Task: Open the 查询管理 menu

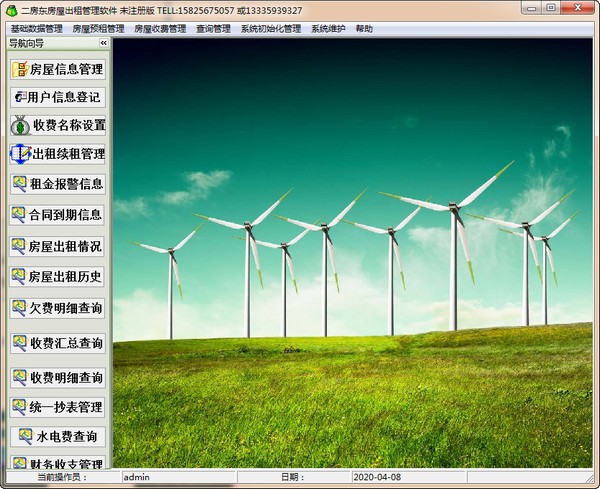Action: [213, 29]
